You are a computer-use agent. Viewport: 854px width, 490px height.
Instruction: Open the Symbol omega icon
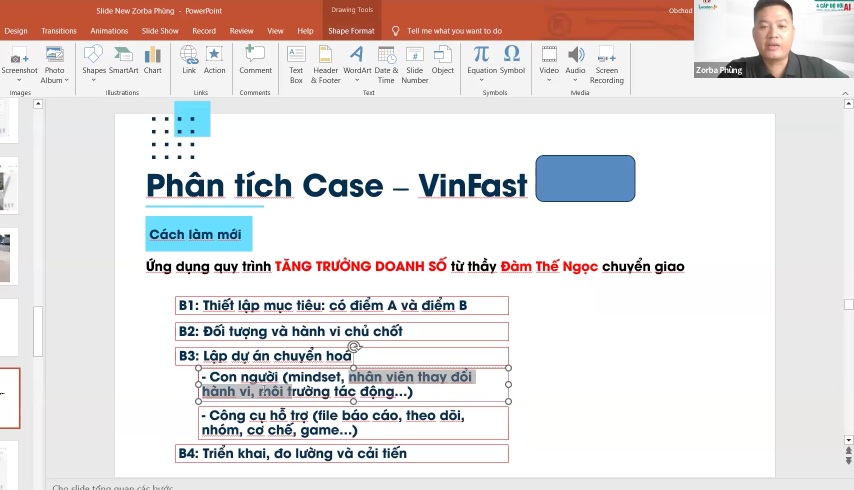click(512, 54)
